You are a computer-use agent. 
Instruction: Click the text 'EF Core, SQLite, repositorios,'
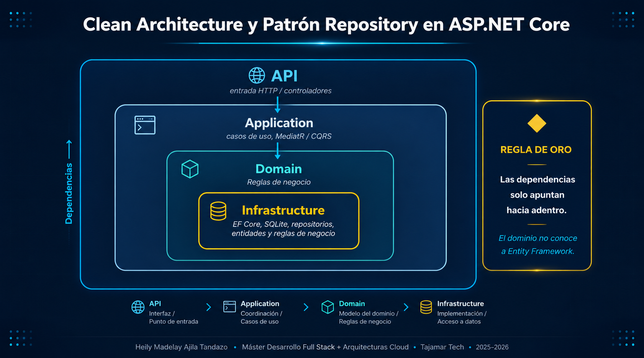pos(283,224)
